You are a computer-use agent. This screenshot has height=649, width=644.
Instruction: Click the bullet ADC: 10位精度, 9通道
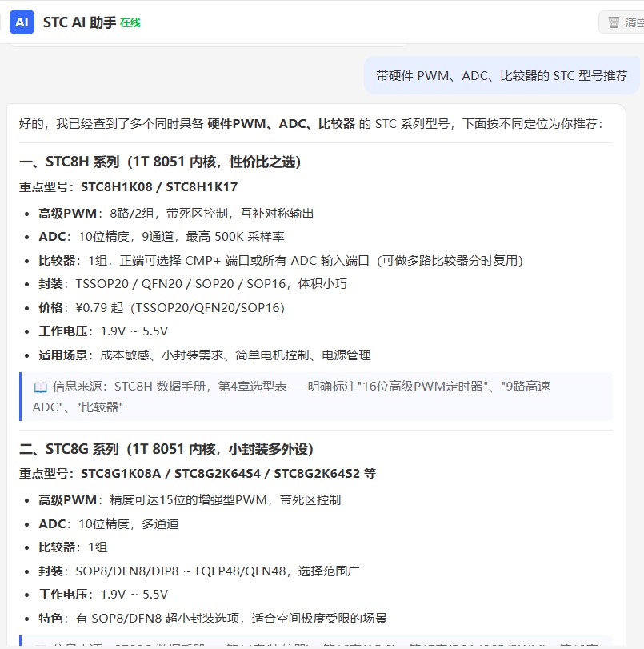[x=162, y=237]
